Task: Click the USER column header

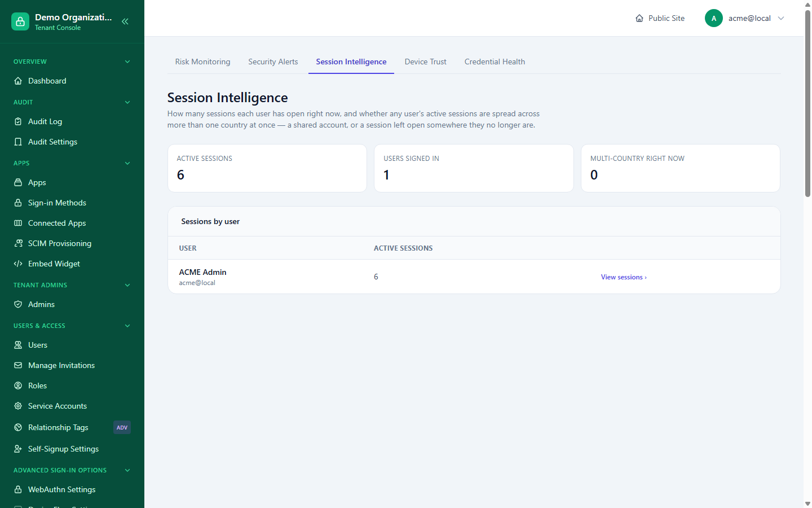Action: [188, 248]
